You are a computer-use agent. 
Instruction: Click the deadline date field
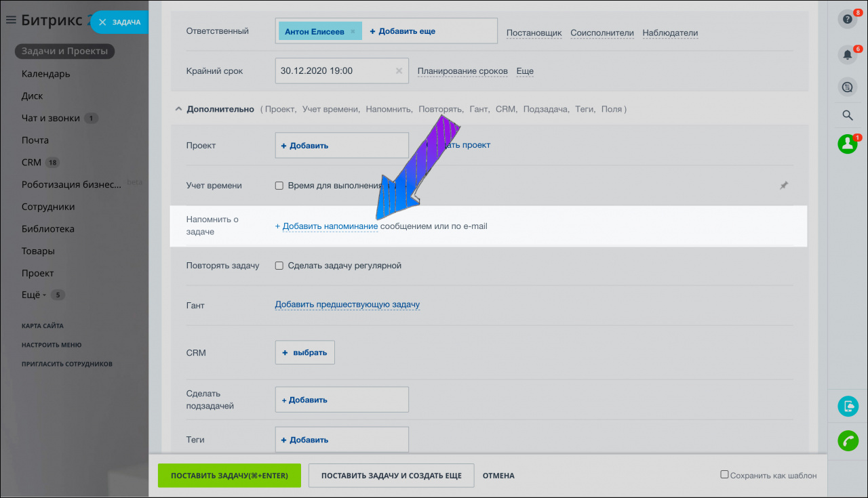(334, 70)
